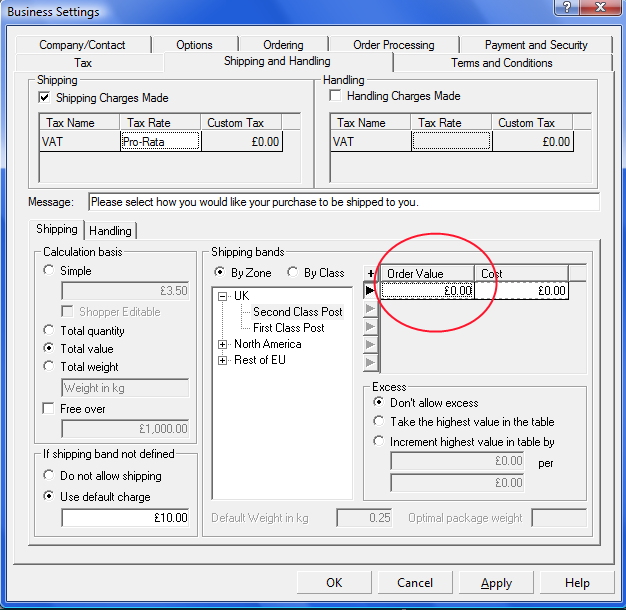Expand the North America zone
This screenshot has width=626, height=610.
click(222, 344)
